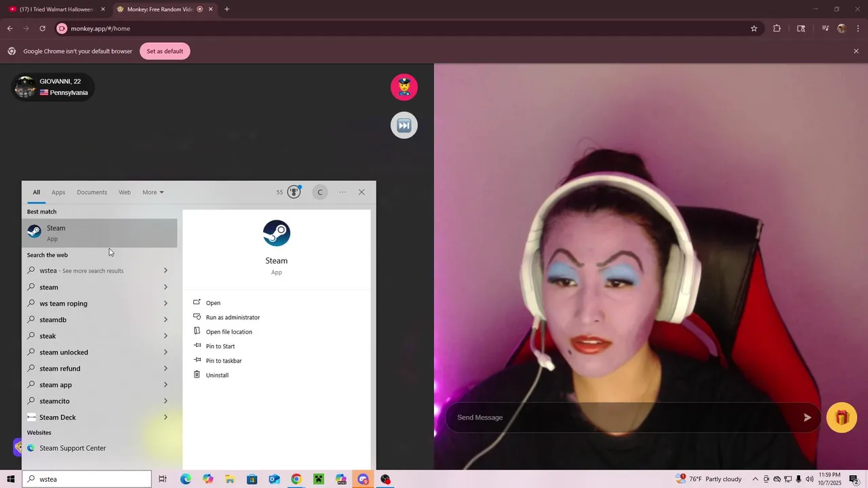Viewport: 868px width, 488px height.
Task: Open the Chrome profile avatar
Action: (842, 28)
